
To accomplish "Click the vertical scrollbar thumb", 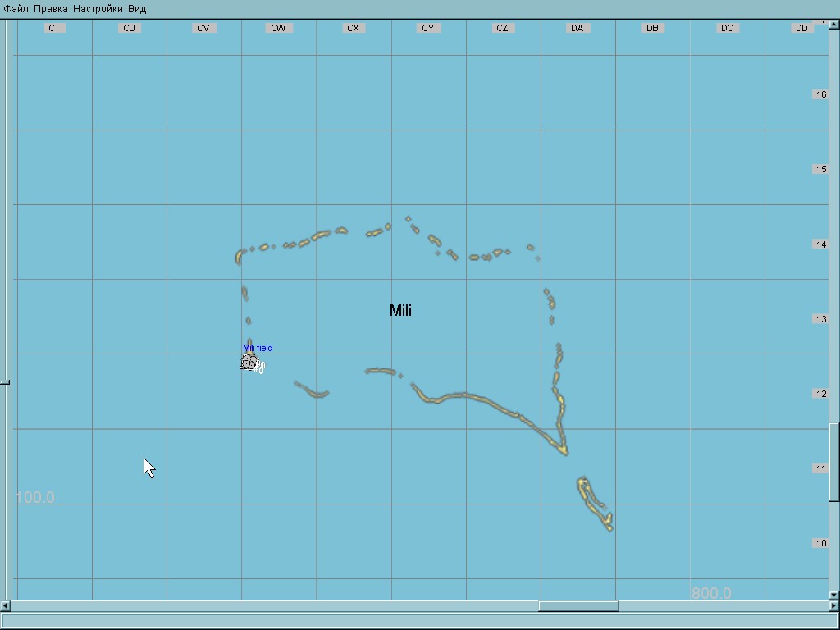I will [x=833, y=463].
